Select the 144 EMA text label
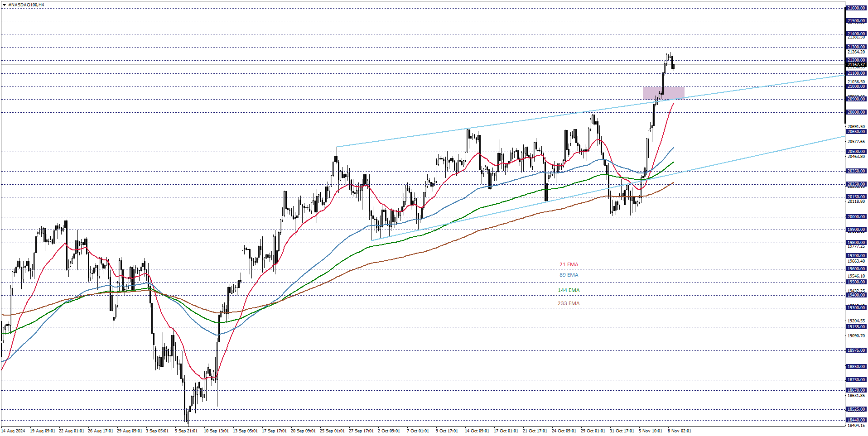868x436 pixels. click(569, 290)
